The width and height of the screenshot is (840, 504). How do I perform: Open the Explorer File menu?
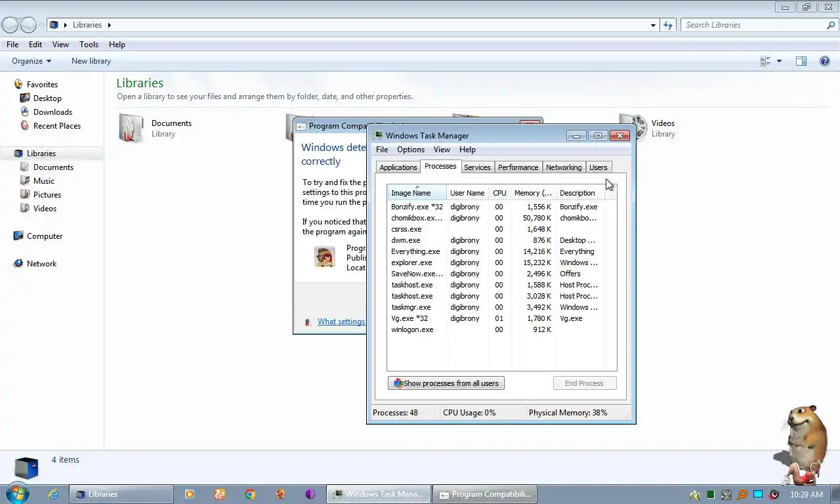pos(12,45)
